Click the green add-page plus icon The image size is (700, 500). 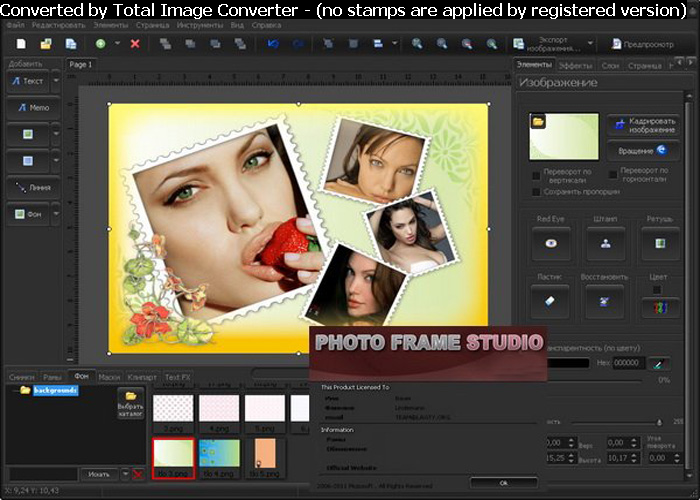click(x=100, y=45)
